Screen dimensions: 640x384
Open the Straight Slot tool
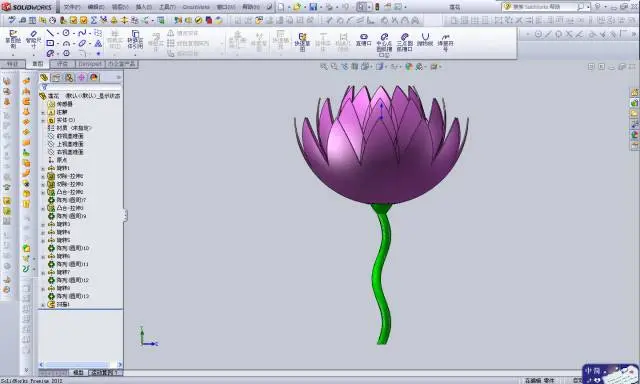pos(363,40)
